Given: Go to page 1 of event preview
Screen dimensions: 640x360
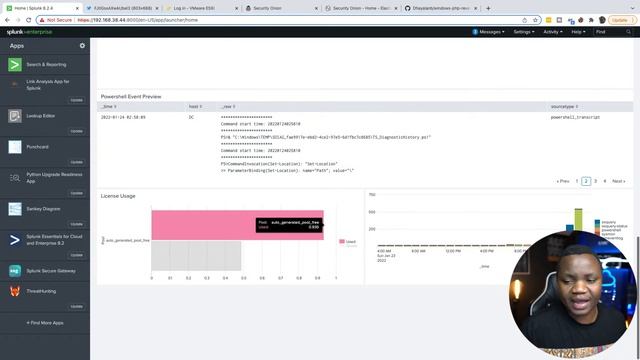Looking at the screenshot, I should 577,181.
